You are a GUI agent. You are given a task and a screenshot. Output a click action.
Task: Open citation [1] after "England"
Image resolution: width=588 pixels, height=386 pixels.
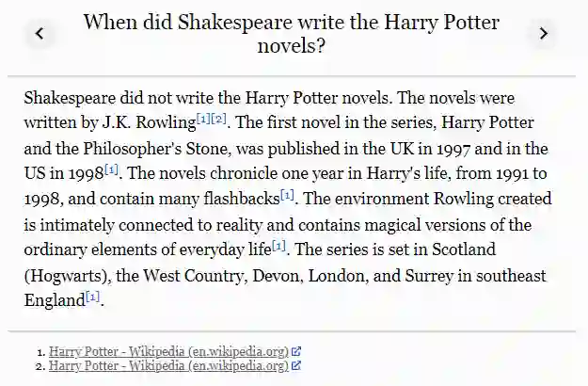tap(92, 297)
